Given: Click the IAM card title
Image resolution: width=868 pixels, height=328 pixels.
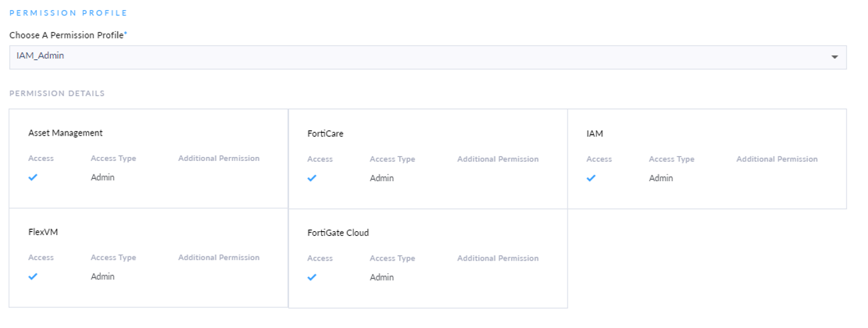Looking at the screenshot, I should click(x=594, y=134).
